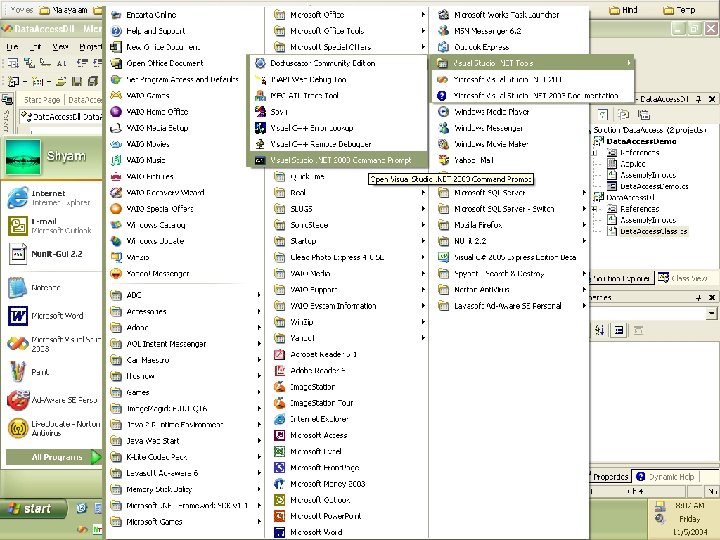Launch Microsoft Outlook E-mail shortcut

click(51, 225)
